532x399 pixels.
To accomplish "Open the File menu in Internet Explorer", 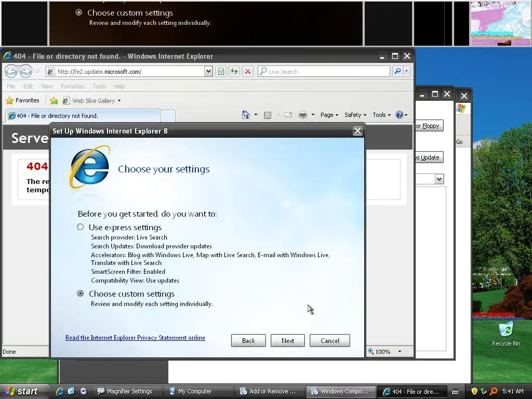I will pyautogui.click(x=11, y=86).
